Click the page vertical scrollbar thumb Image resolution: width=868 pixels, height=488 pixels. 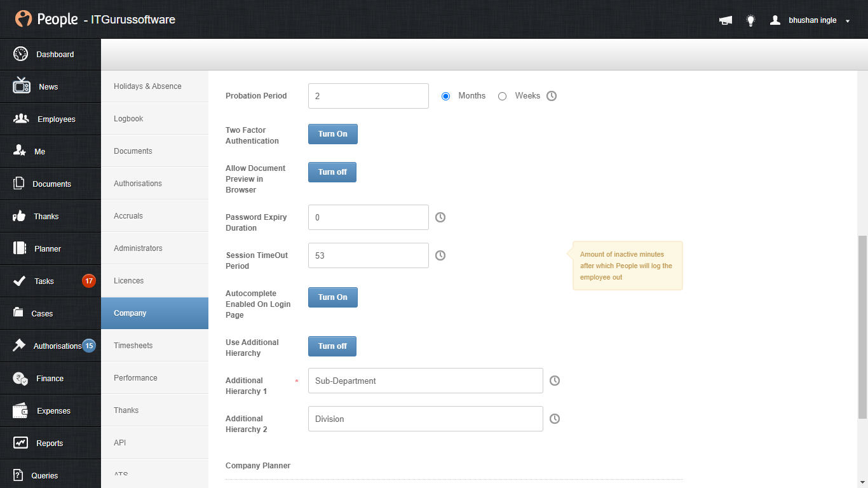(x=862, y=327)
